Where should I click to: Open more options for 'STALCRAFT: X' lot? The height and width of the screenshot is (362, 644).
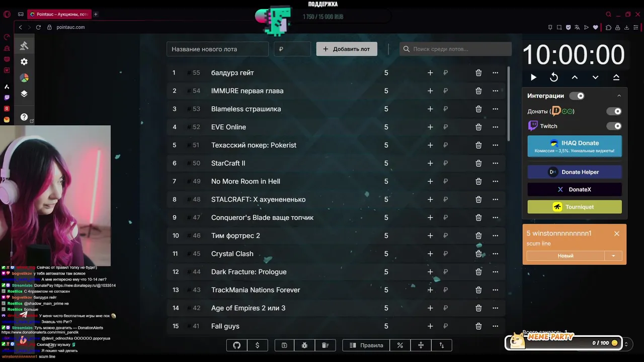(495, 200)
